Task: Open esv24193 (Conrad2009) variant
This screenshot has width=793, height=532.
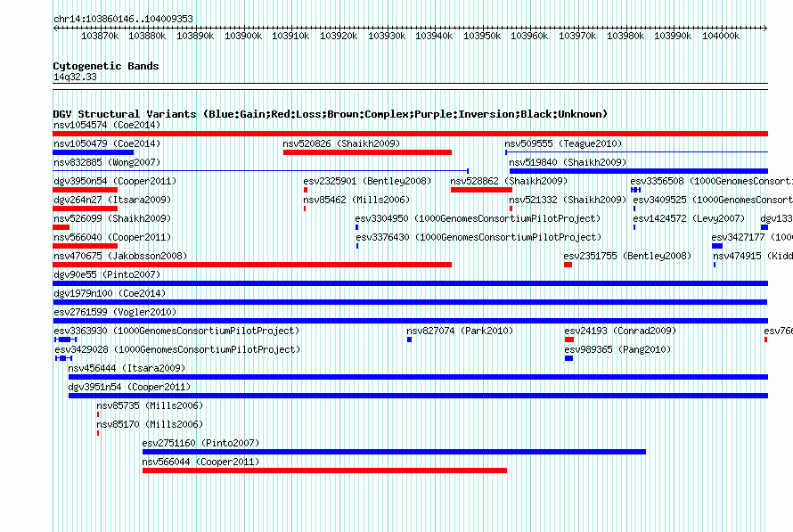Action: [620, 331]
